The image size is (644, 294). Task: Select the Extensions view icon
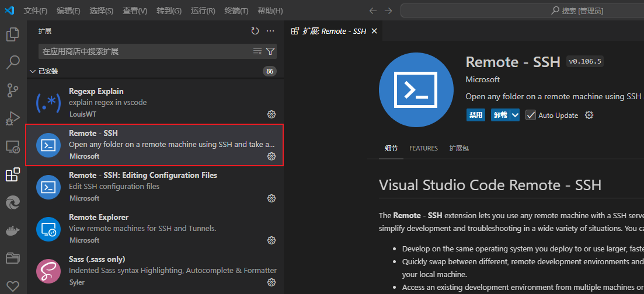coord(13,174)
